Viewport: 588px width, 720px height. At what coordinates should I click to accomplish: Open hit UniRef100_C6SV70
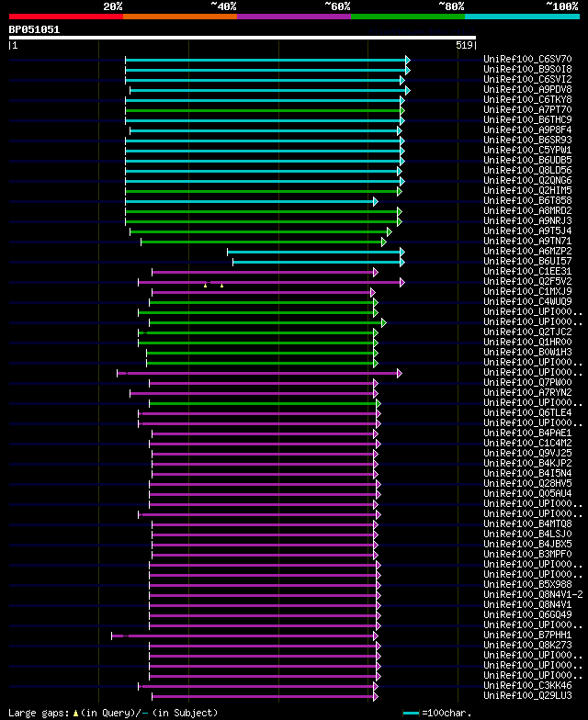pos(527,59)
